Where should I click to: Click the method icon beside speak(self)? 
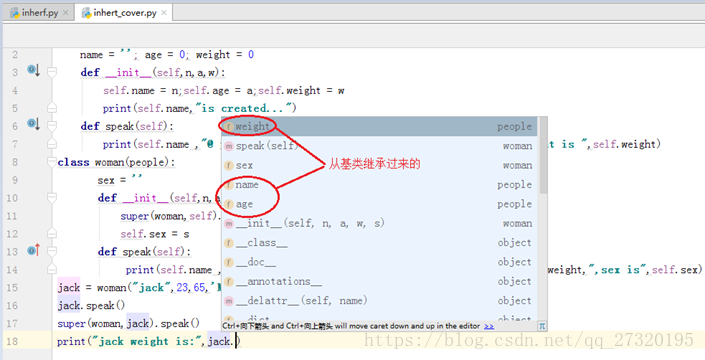point(229,146)
